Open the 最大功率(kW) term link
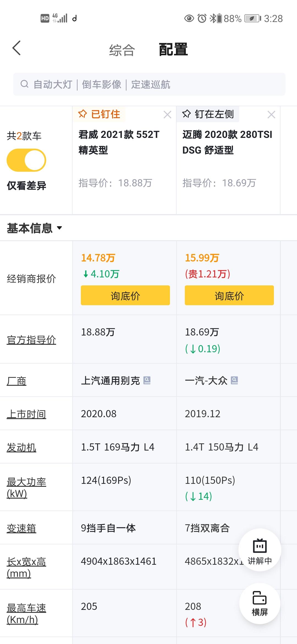The image size is (297, 644). pos(26,488)
